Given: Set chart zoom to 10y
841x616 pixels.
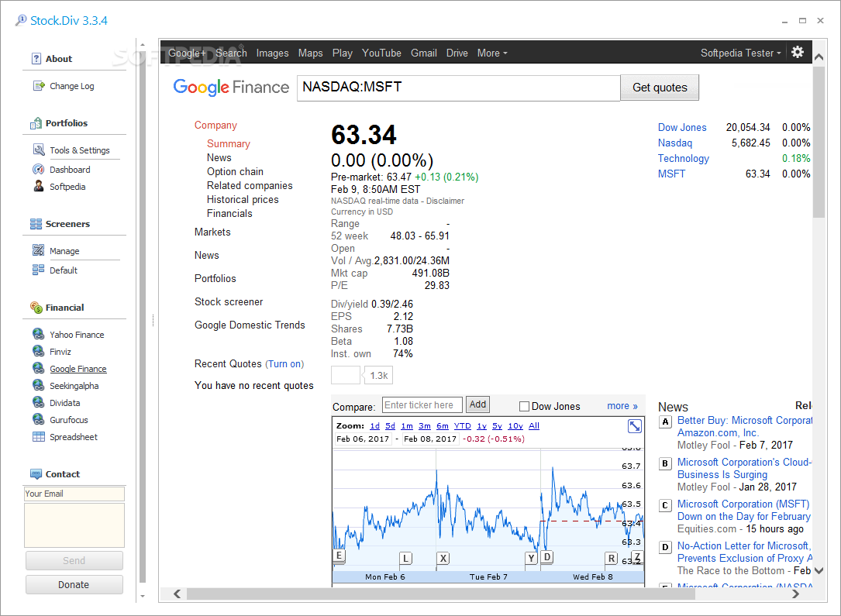Looking at the screenshot, I should (x=515, y=425).
